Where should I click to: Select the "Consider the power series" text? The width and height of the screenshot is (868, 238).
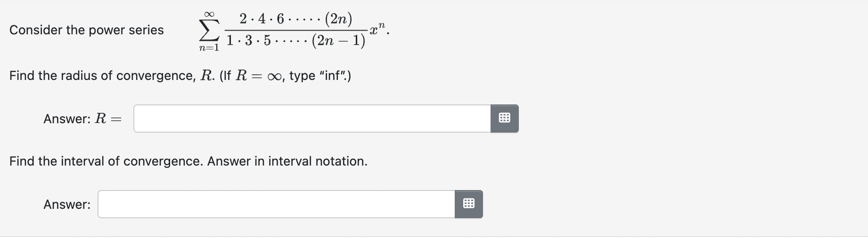tap(87, 30)
